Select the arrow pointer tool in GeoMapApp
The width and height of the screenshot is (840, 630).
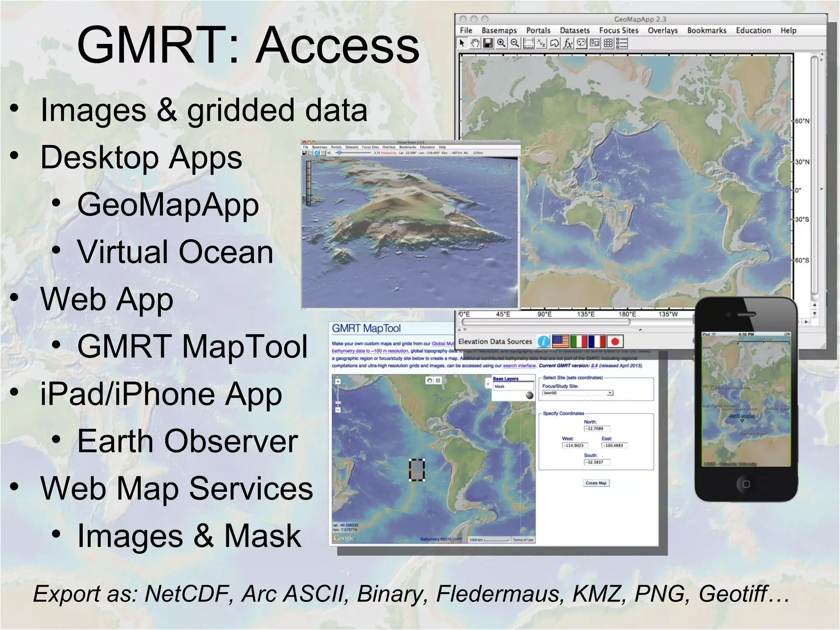462,43
